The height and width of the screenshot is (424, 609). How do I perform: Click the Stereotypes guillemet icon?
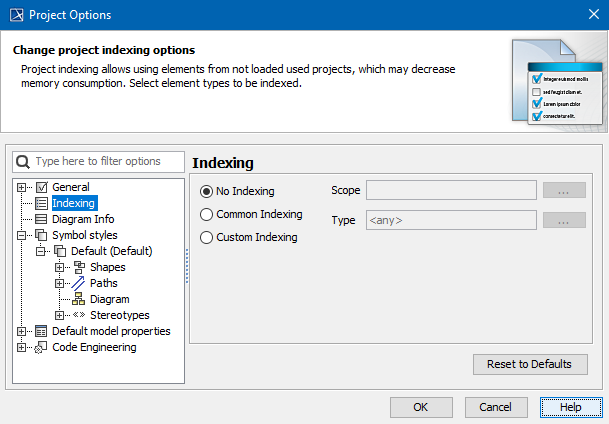click(x=78, y=315)
